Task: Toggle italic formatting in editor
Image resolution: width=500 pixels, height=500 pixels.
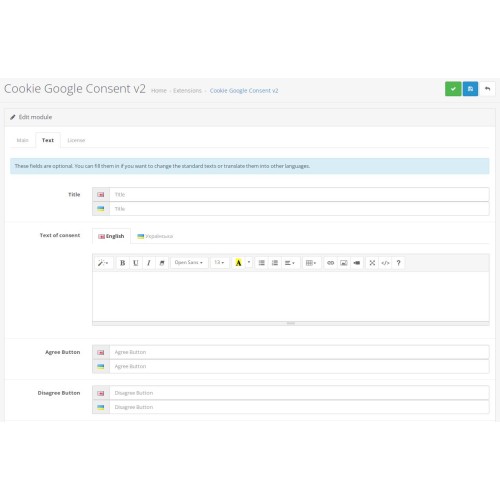Action: [x=149, y=263]
